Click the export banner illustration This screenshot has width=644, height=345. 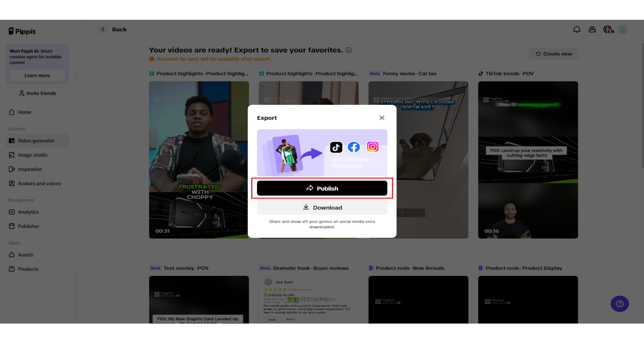(322, 153)
